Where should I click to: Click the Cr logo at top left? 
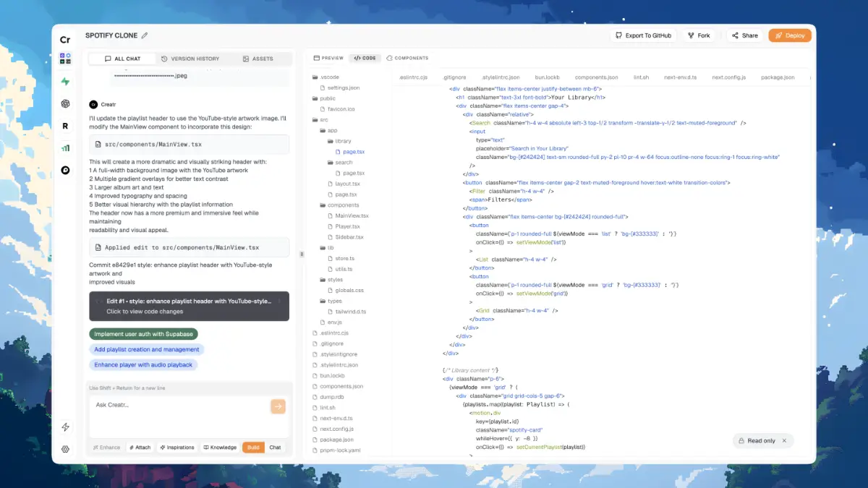coord(65,40)
